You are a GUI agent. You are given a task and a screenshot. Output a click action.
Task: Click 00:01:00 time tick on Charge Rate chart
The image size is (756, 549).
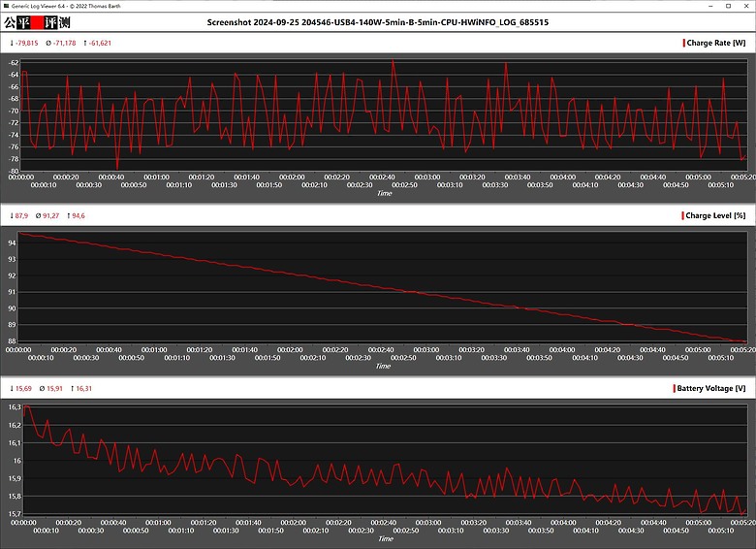(x=156, y=178)
